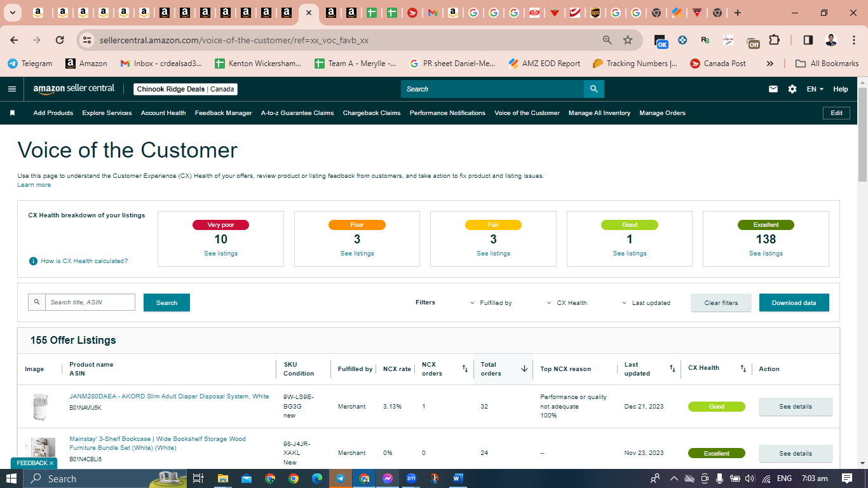Open the Chrome Extensions puzzle icon

coord(774,40)
